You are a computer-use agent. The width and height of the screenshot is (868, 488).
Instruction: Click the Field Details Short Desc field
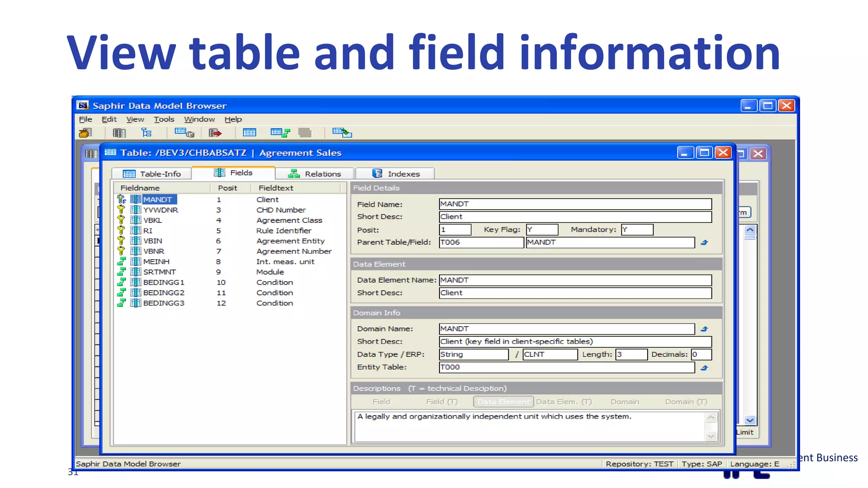click(x=575, y=217)
